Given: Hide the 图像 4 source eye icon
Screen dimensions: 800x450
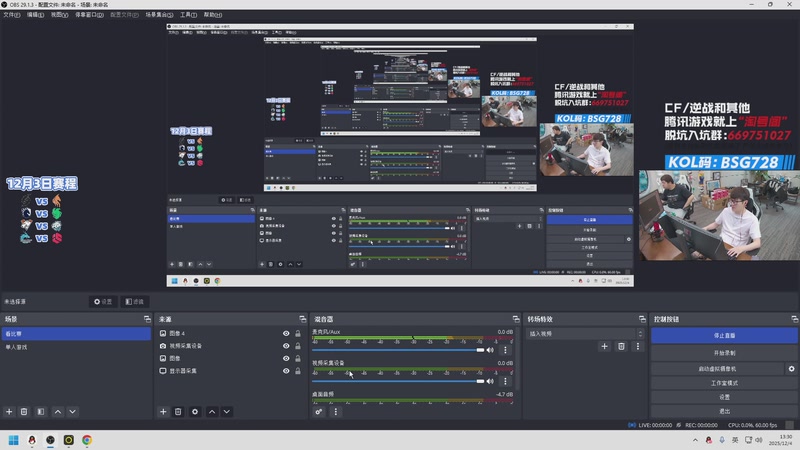Looking at the screenshot, I should 286,333.
